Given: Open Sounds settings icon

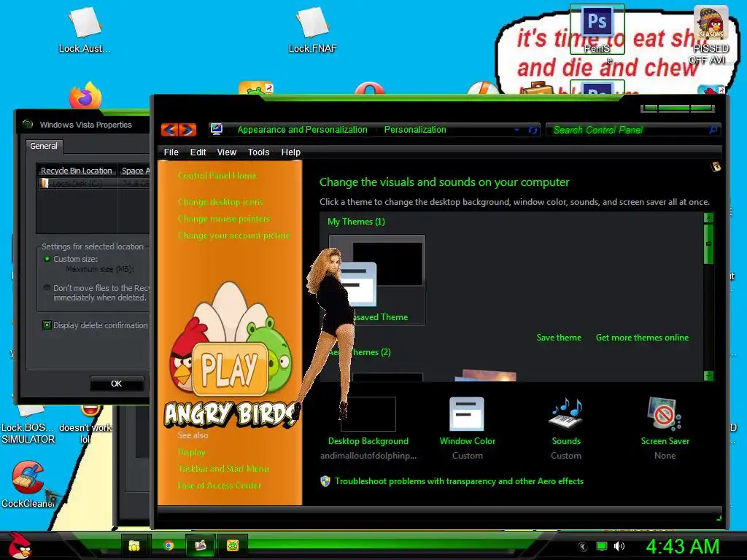Looking at the screenshot, I should pyautogui.click(x=566, y=414).
